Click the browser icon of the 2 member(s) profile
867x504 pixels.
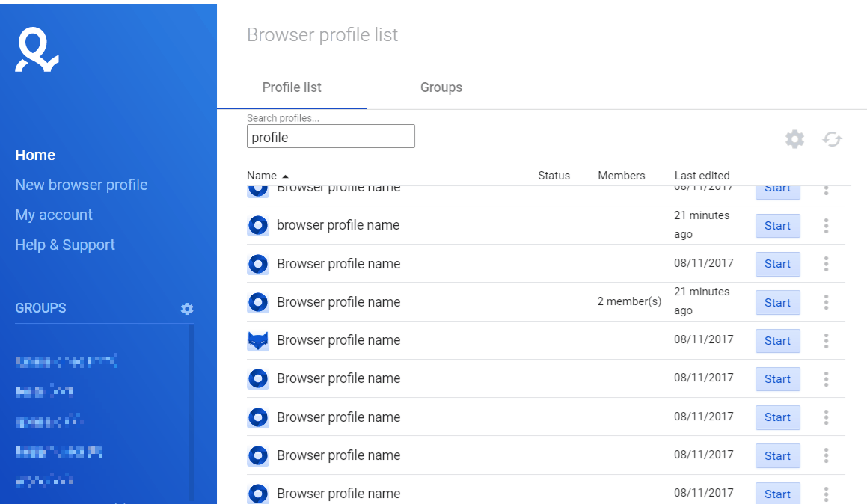click(258, 302)
